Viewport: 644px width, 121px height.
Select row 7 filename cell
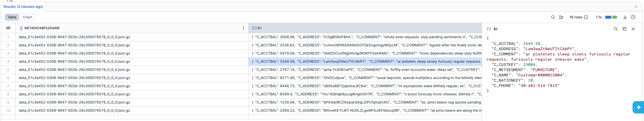coord(74,86)
